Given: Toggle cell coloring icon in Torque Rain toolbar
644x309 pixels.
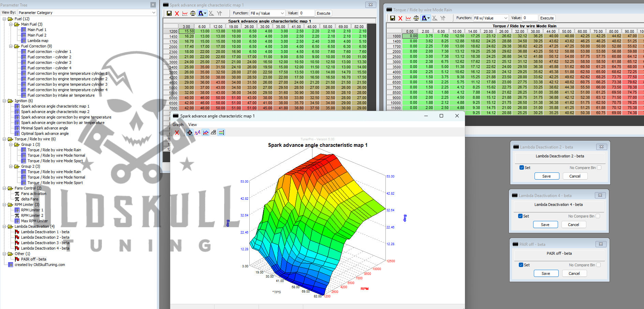Looking at the screenshot, I should pos(426,18).
